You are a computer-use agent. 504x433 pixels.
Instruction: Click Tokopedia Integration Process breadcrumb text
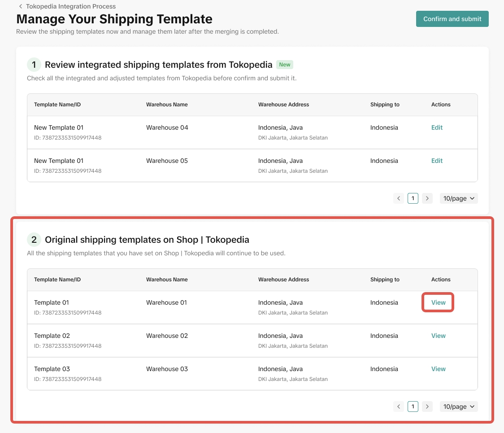(71, 7)
